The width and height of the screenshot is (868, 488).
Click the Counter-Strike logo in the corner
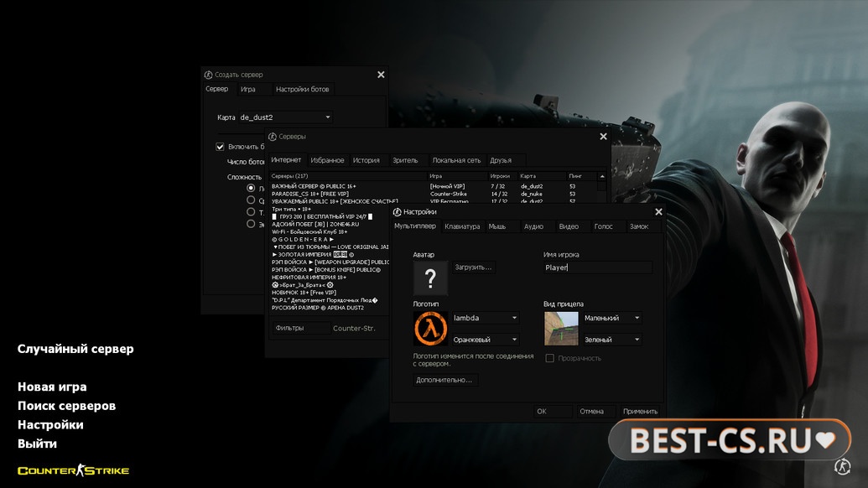click(x=73, y=470)
